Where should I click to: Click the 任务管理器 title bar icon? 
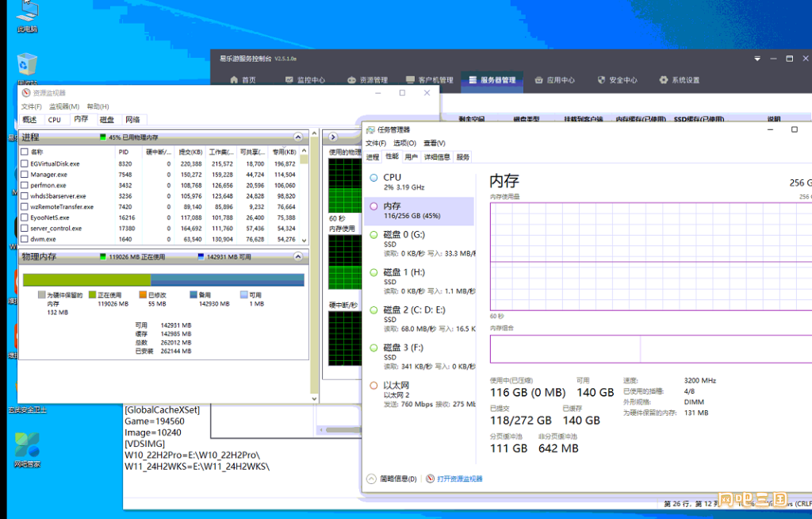pos(370,129)
